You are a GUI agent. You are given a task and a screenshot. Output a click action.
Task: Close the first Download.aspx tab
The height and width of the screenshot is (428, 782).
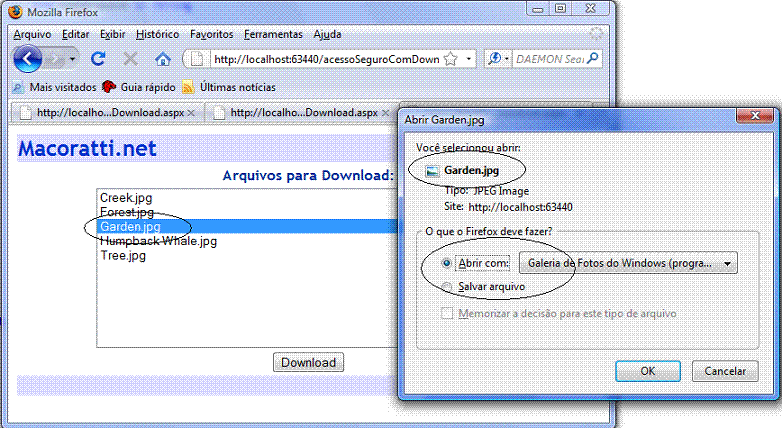click(x=191, y=113)
